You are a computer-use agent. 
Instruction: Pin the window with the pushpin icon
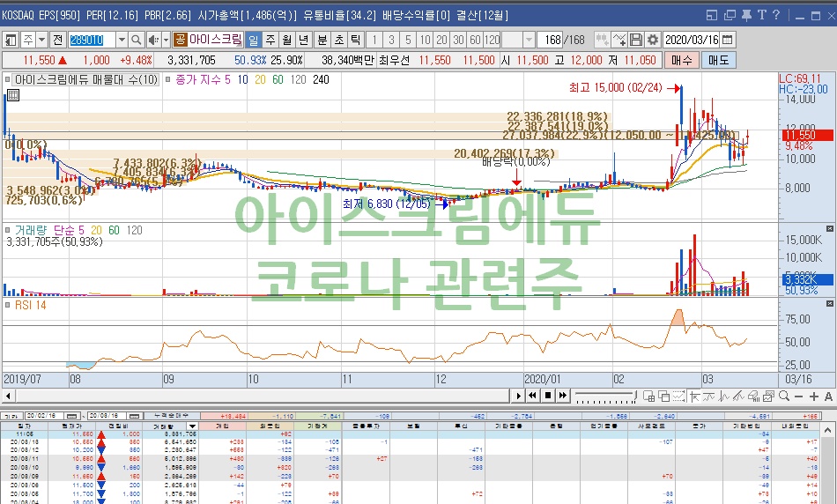point(746,16)
